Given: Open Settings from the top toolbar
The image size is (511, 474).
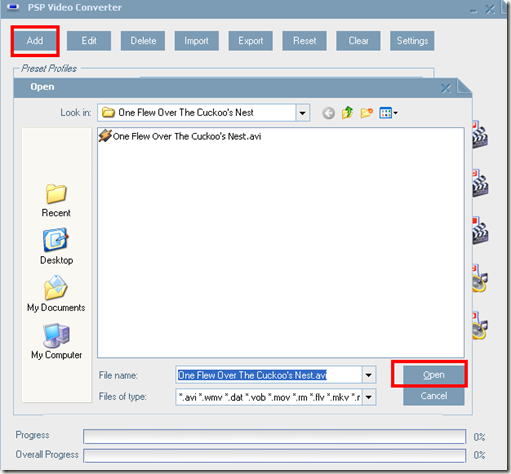Looking at the screenshot, I should tap(412, 41).
